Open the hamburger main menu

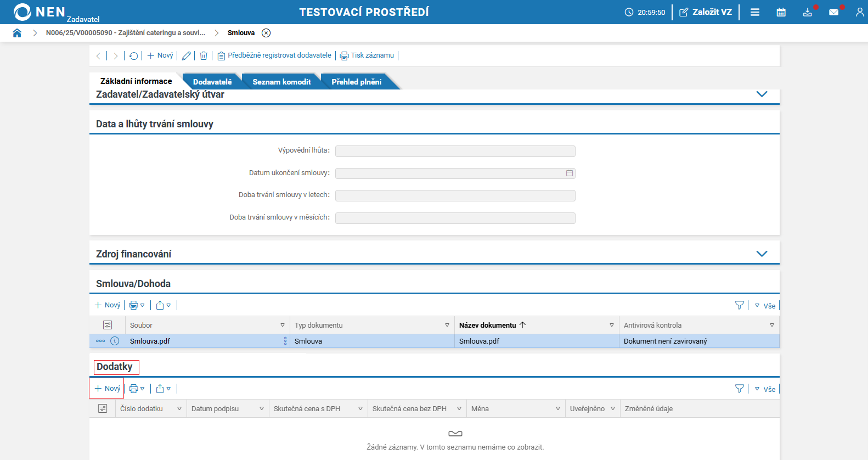(x=755, y=12)
